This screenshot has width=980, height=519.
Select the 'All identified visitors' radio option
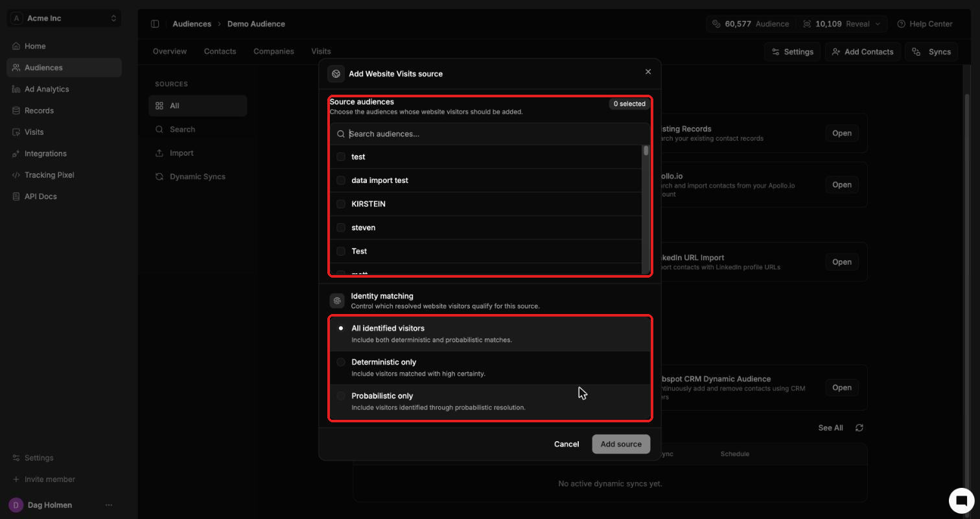pyautogui.click(x=341, y=328)
